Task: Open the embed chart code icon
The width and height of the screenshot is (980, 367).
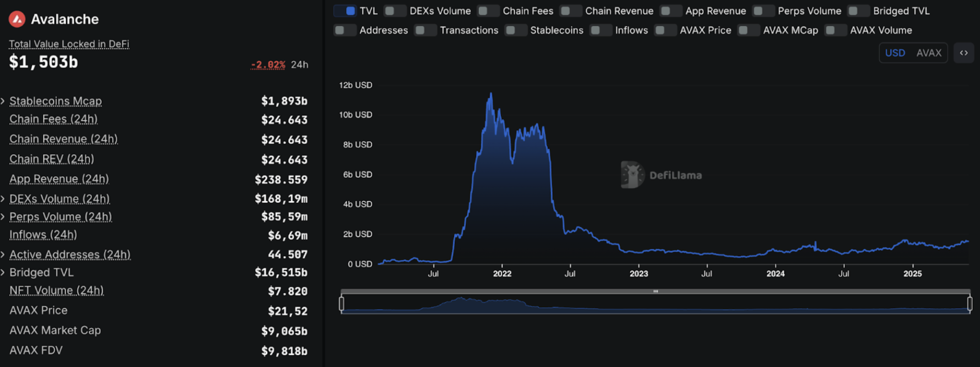Action: 964,53
